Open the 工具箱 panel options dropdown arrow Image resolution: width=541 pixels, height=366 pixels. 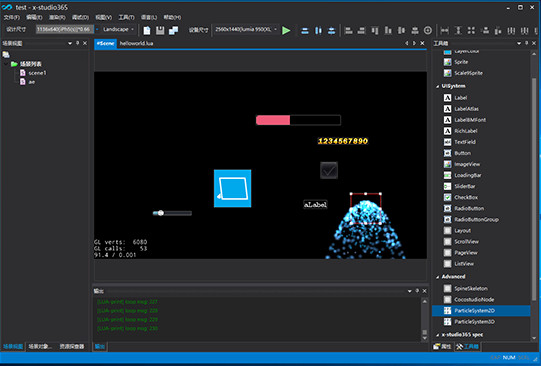(x=519, y=43)
